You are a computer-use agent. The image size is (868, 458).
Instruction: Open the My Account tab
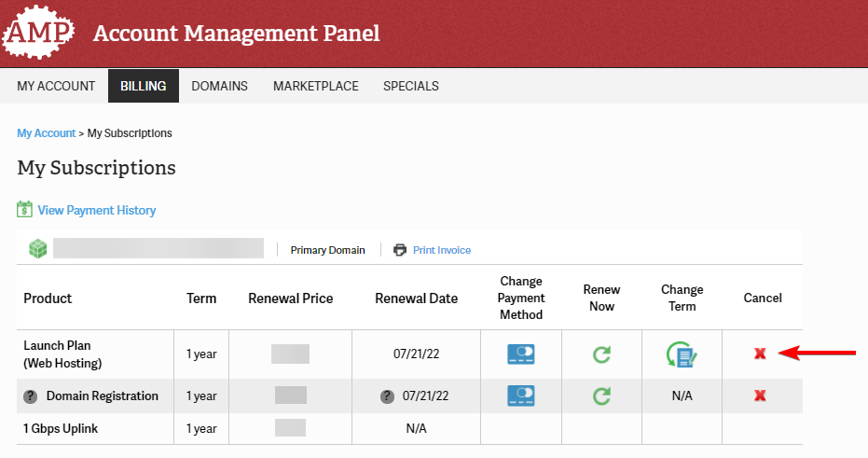point(56,86)
